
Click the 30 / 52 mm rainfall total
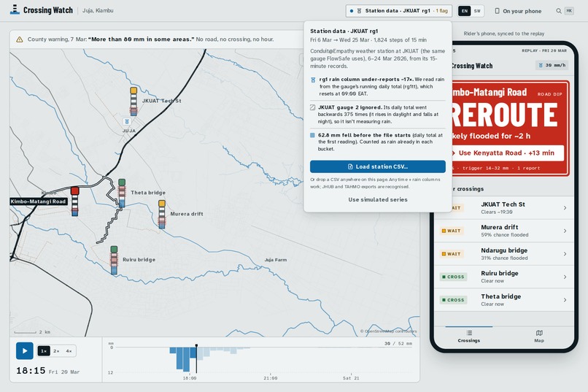point(398,344)
